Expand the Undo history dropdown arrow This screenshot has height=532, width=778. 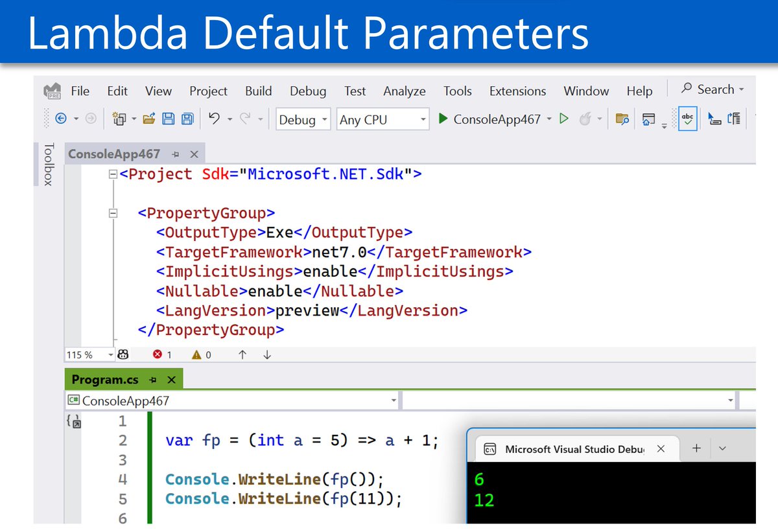[x=230, y=119]
